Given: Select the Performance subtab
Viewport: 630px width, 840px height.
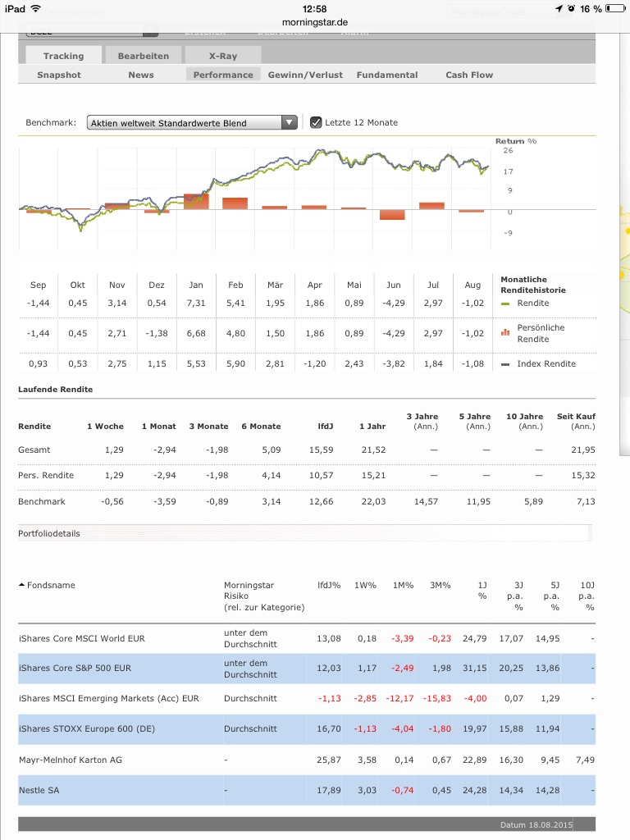Looking at the screenshot, I should [x=223, y=75].
